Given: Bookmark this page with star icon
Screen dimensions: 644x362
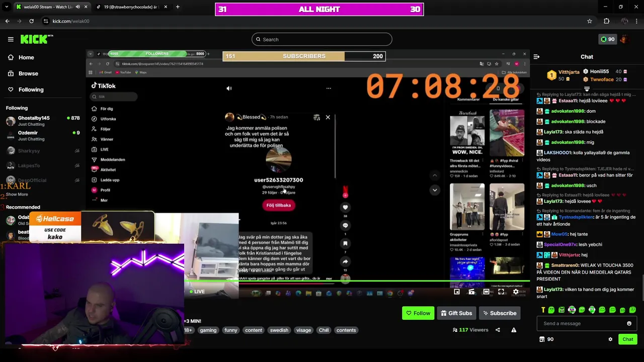Looking at the screenshot, I should [590, 21].
